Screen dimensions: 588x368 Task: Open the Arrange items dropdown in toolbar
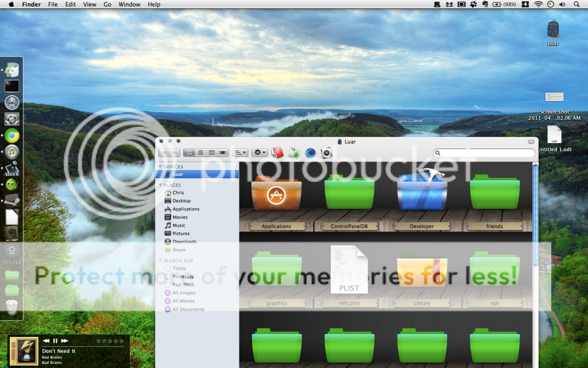coord(241,152)
